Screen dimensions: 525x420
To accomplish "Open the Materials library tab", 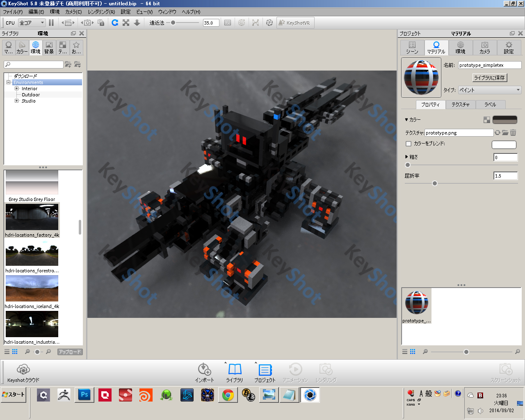I will (x=9, y=48).
